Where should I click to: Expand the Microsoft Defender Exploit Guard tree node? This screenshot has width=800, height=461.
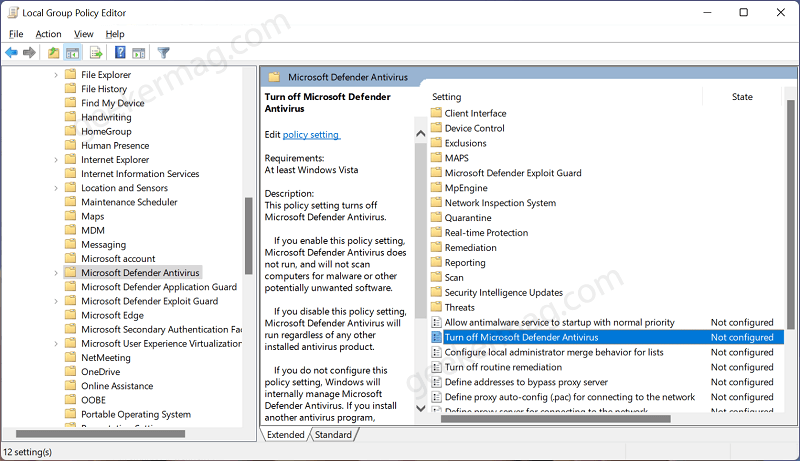click(56, 301)
